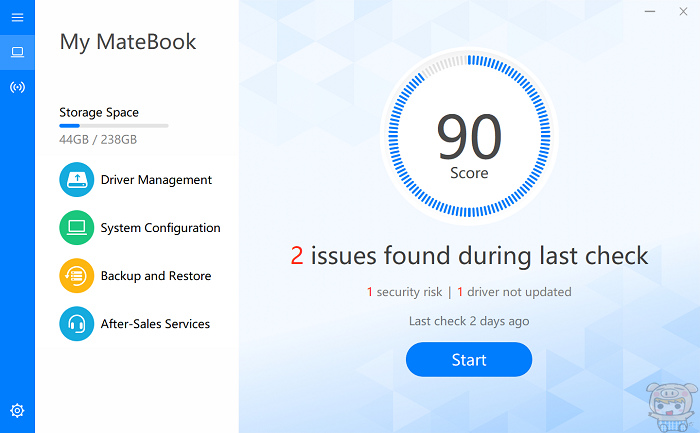Click the Backup and Restore orange icon
This screenshot has width=700, height=433.
[77, 275]
